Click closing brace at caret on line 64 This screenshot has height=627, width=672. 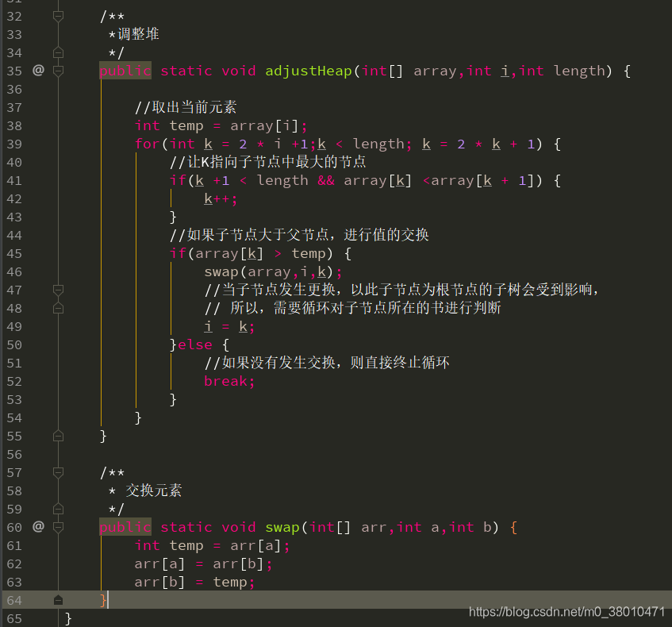tap(103, 600)
